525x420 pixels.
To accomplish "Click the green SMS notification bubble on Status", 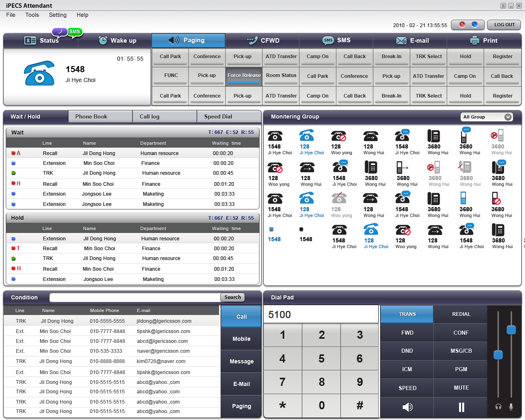I will [75, 32].
